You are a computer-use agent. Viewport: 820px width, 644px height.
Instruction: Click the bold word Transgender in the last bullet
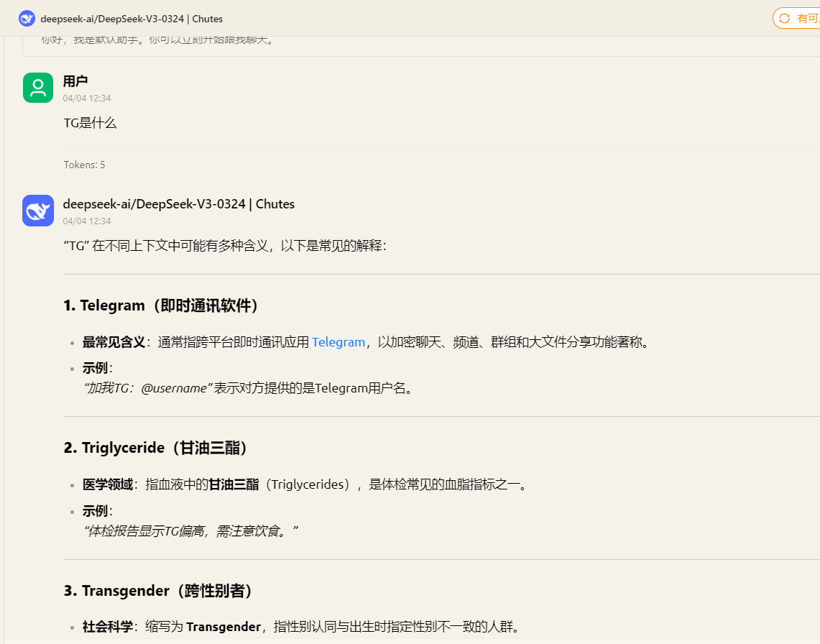224,627
